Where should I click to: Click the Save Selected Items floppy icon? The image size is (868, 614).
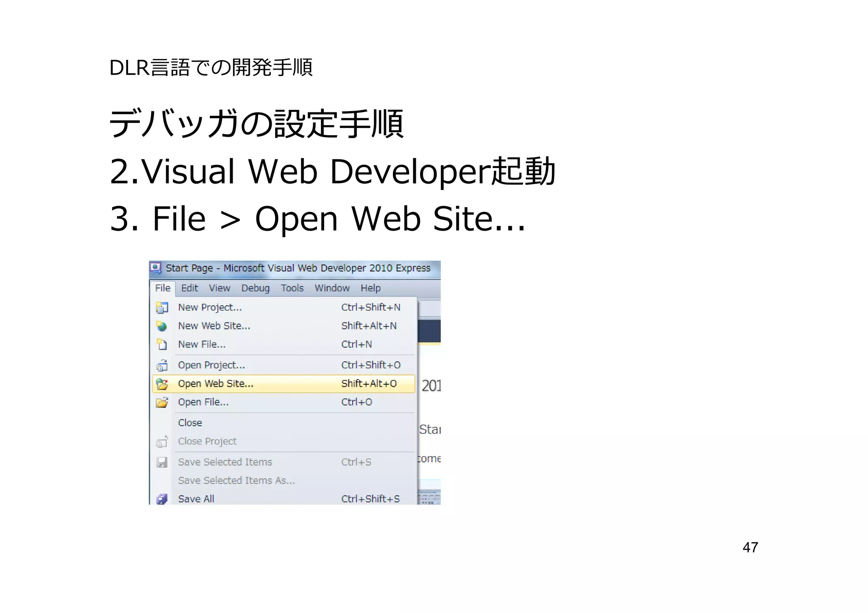pos(162,462)
